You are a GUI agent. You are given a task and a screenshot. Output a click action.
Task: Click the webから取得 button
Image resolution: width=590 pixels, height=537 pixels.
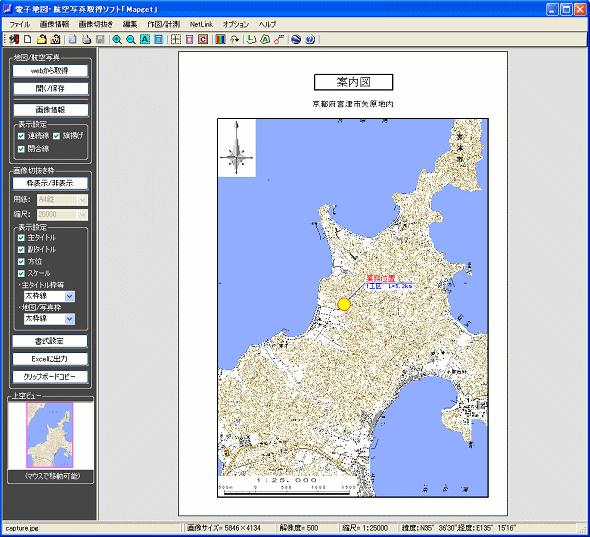click(50, 71)
